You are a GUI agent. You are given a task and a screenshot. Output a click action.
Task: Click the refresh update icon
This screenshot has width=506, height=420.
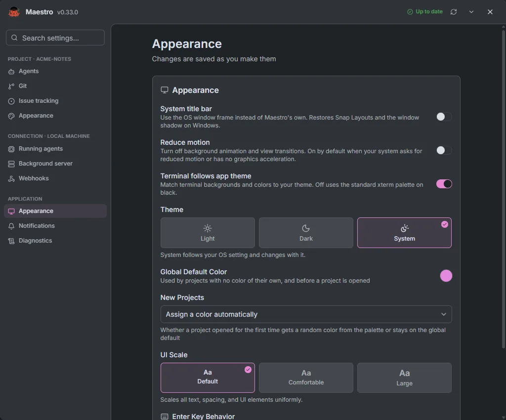(x=454, y=12)
